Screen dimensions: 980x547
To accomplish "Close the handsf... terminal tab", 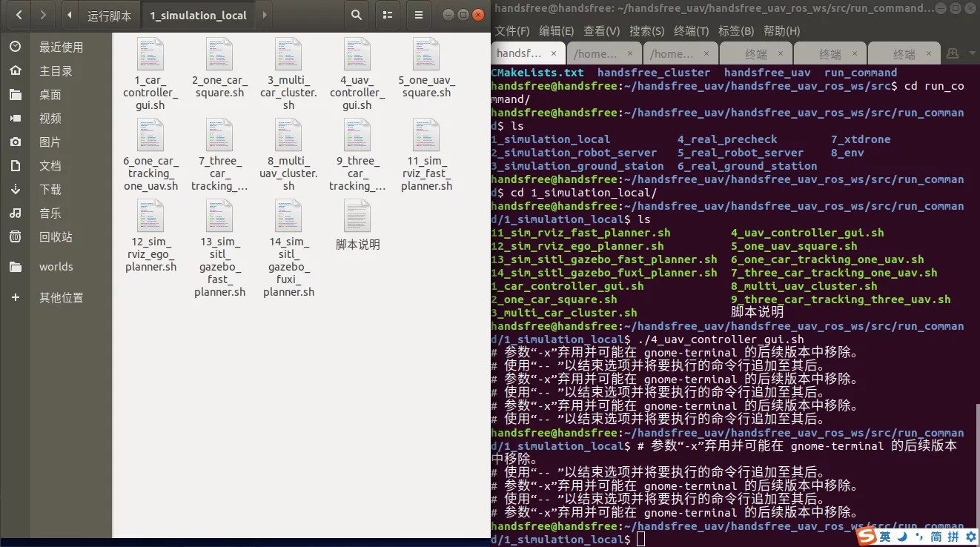I will click(554, 53).
